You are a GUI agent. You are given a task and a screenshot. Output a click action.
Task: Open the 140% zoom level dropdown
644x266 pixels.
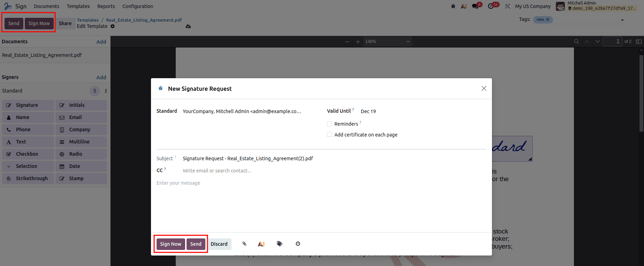click(387, 42)
